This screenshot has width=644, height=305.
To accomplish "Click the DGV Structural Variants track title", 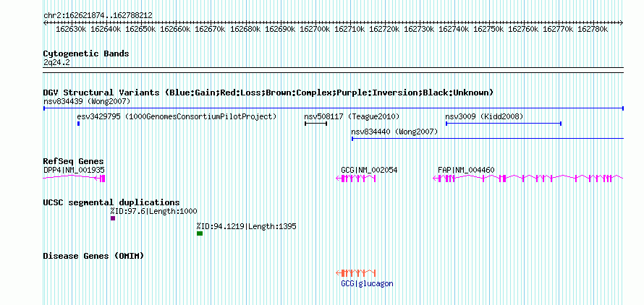I will click(268, 93).
